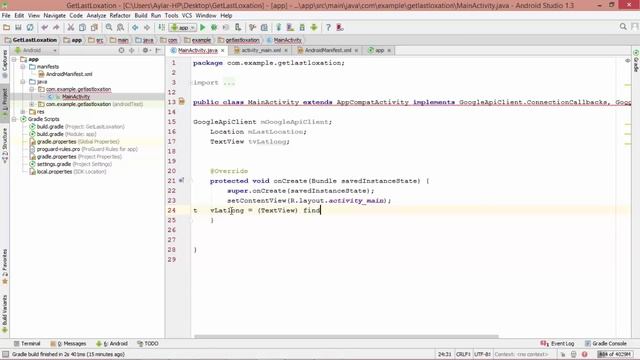Open the VCS menu

187,16
